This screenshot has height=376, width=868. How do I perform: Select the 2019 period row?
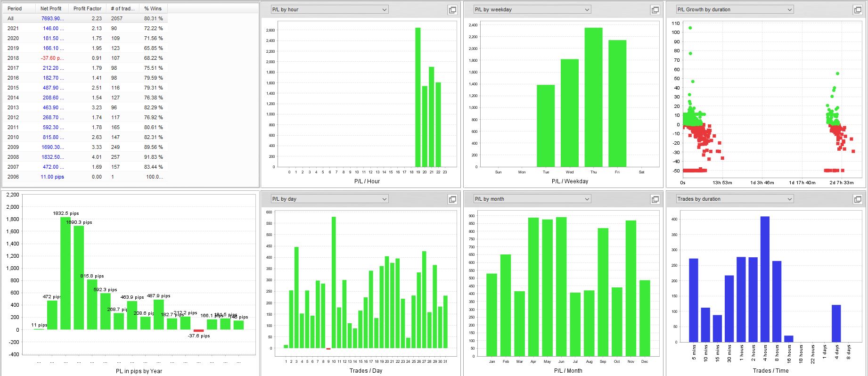(85, 48)
